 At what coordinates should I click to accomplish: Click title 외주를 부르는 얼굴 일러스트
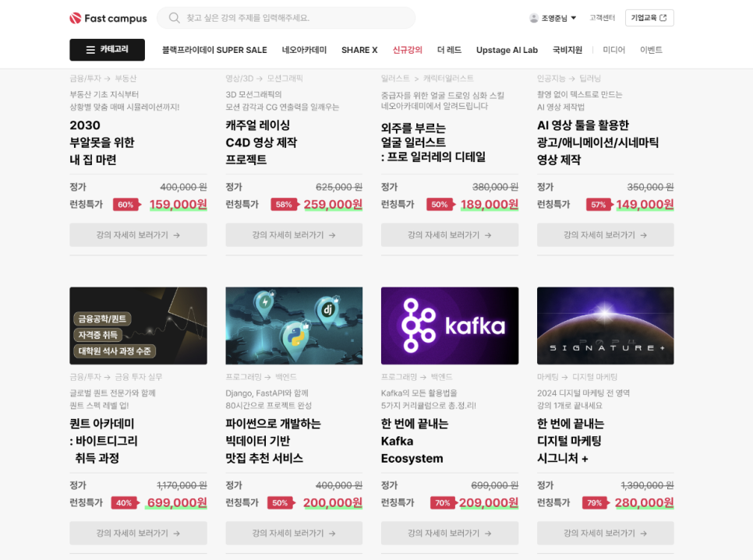[433, 143]
